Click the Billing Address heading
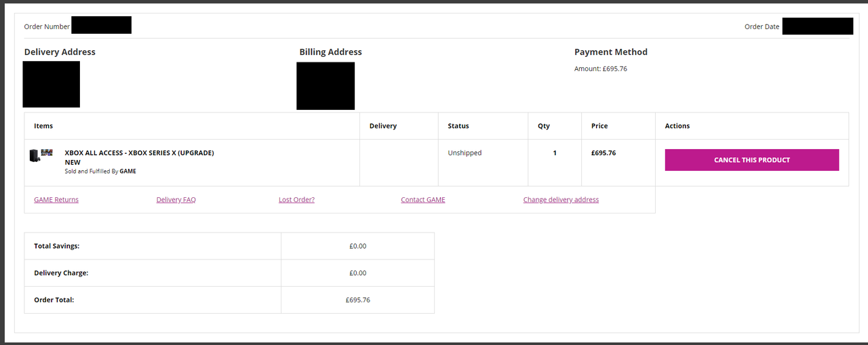868x345 pixels. 330,52
